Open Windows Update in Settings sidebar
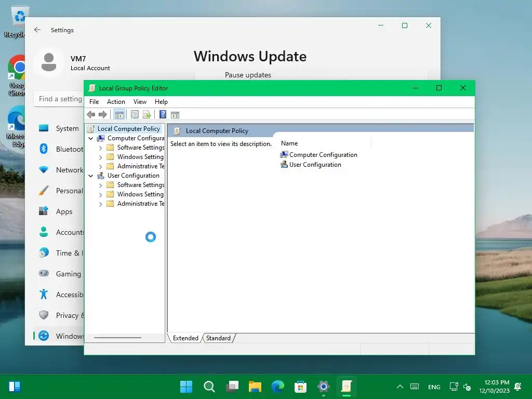 60,336
